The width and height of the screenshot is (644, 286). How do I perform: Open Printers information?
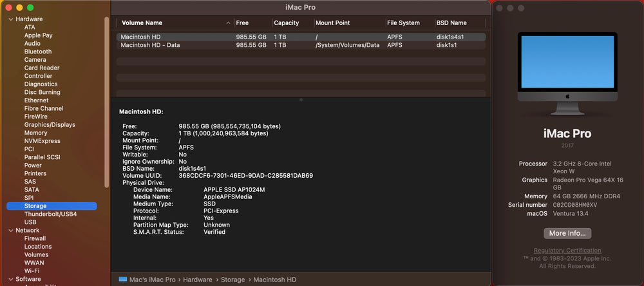(x=35, y=173)
